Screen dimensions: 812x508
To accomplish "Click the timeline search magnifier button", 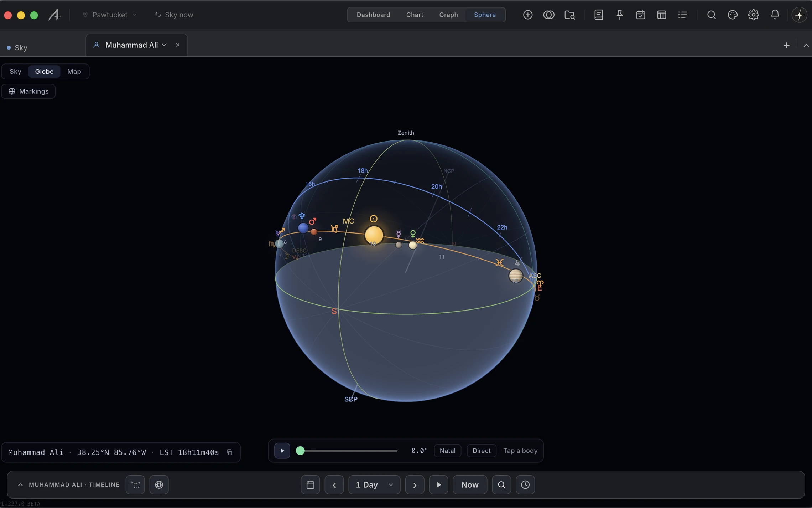I will pos(501,484).
